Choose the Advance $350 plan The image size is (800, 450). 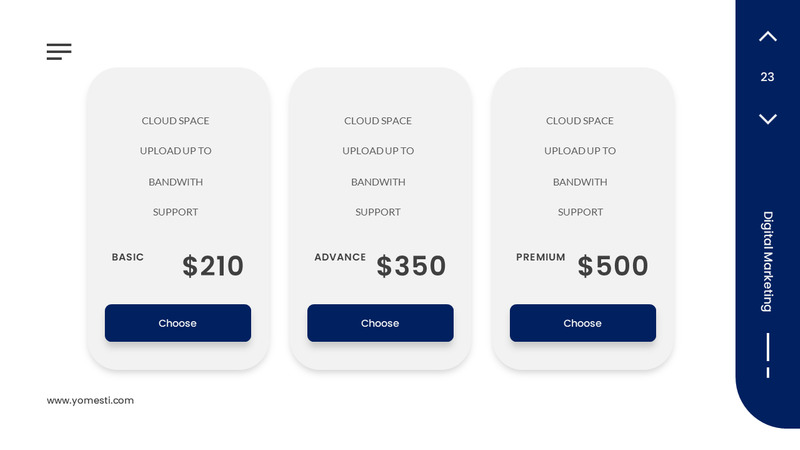coord(380,323)
